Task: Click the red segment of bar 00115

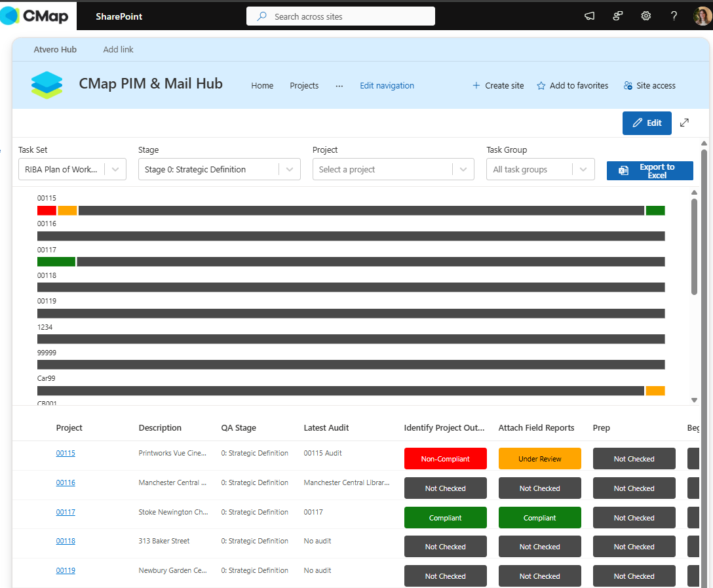Action: click(47, 210)
